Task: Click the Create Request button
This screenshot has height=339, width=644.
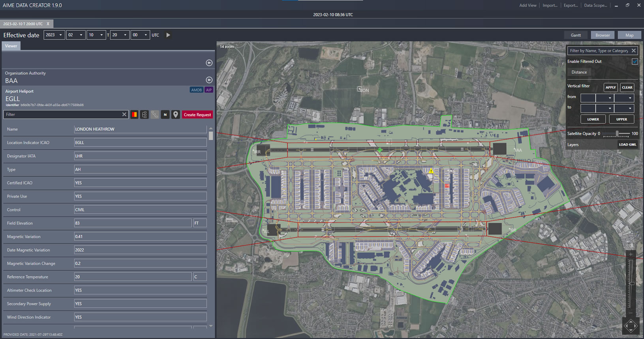Action: [197, 115]
